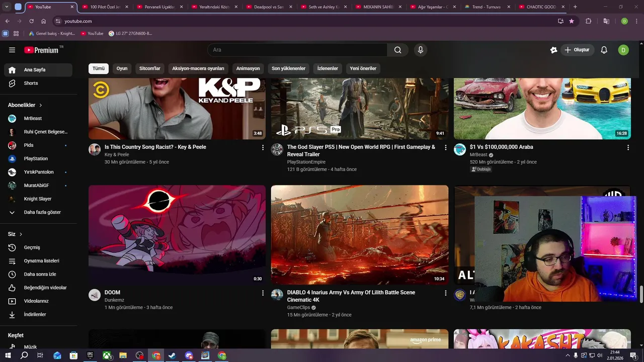Open Beğendiğim videolar liked videos
The image size is (644, 362).
pyautogui.click(x=38, y=288)
